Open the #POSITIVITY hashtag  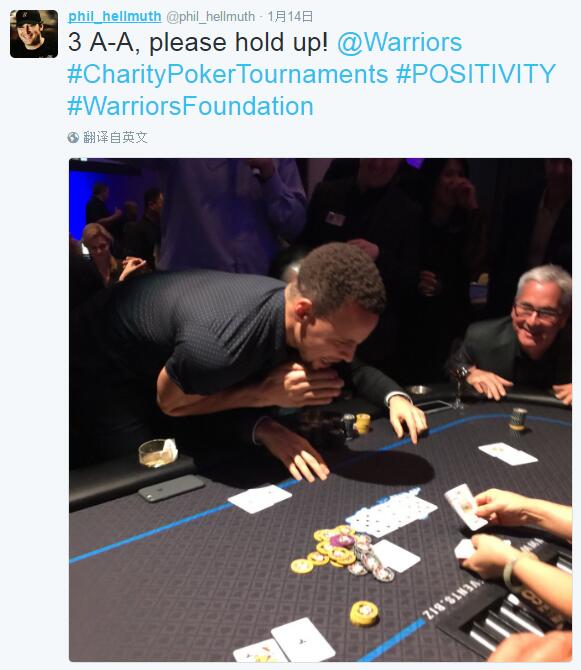click(x=475, y=74)
